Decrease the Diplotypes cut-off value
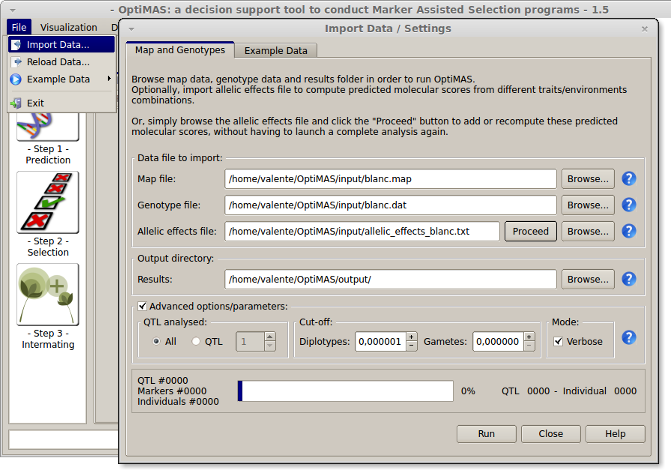This screenshot has height=470, width=671. 411,346
